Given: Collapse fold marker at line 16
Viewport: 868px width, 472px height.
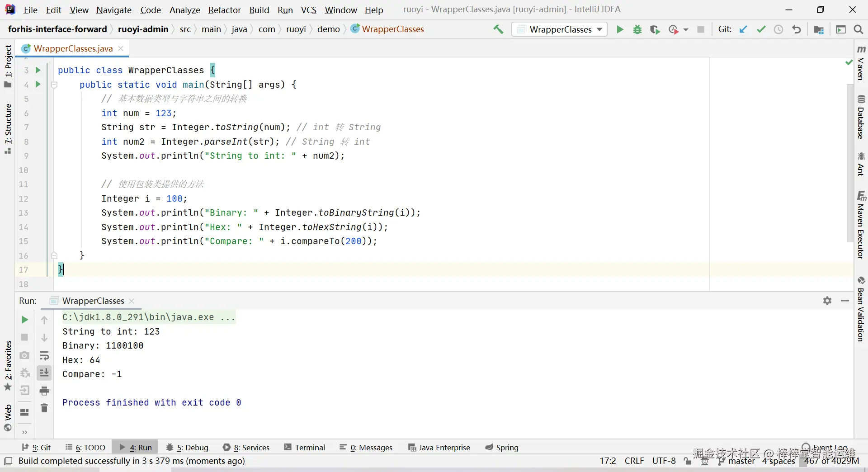Looking at the screenshot, I should coord(54,255).
